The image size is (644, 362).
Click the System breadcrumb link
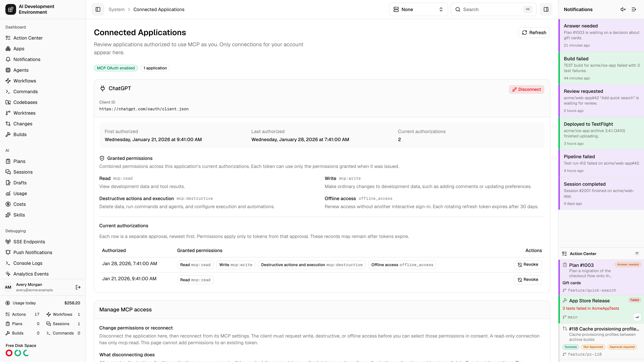pyautogui.click(x=117, y=10)
